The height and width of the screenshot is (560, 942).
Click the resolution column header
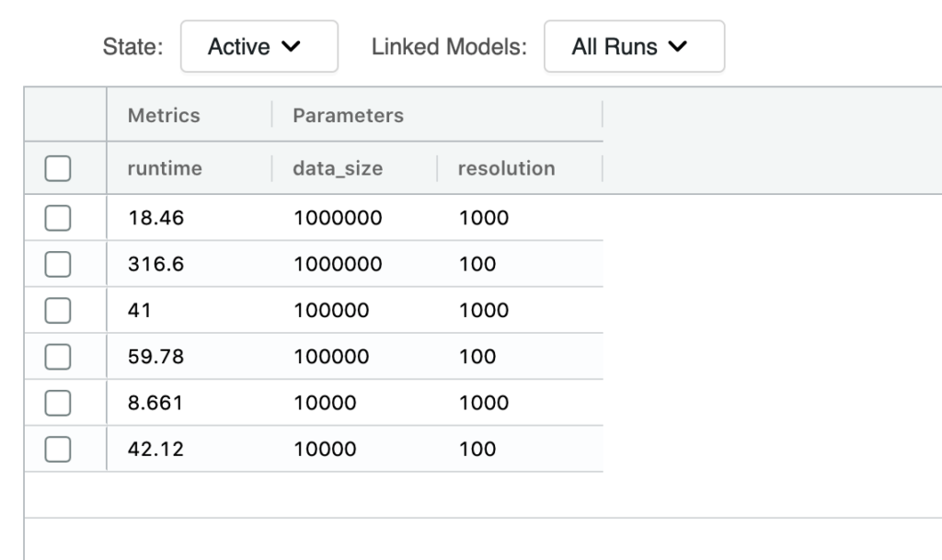click(506, 168)
